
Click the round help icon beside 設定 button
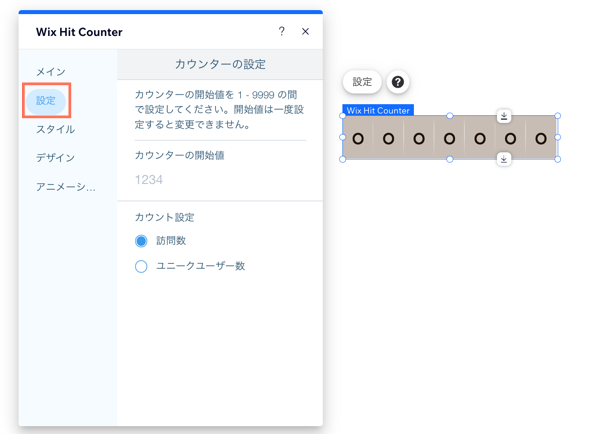click(x=398, y=82)
